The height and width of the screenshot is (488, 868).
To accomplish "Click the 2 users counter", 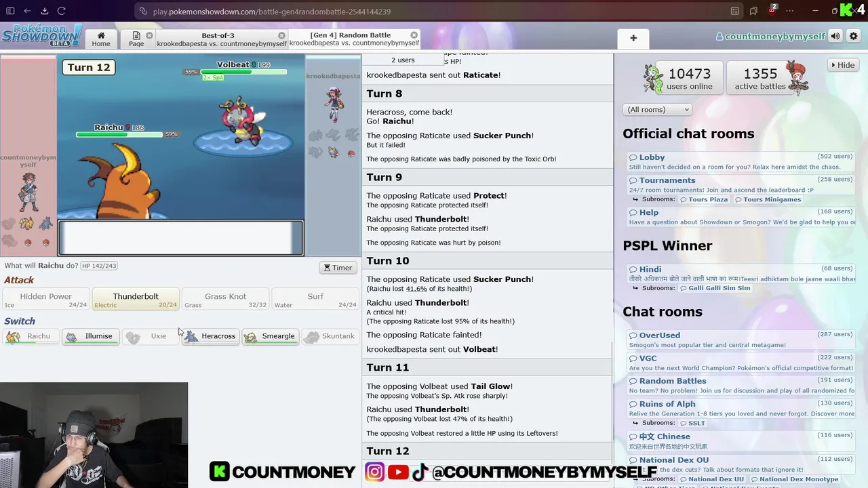I will [403, 60].
